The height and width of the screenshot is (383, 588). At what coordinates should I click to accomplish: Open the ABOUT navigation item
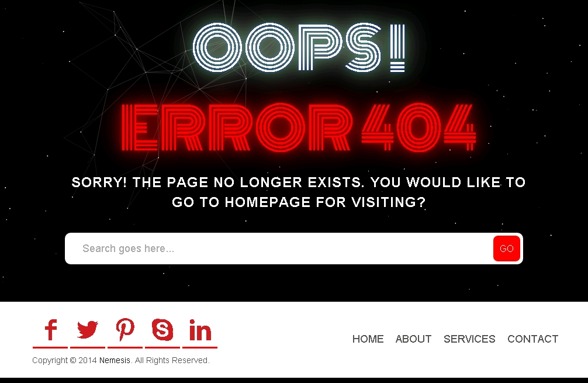(413, 339)
